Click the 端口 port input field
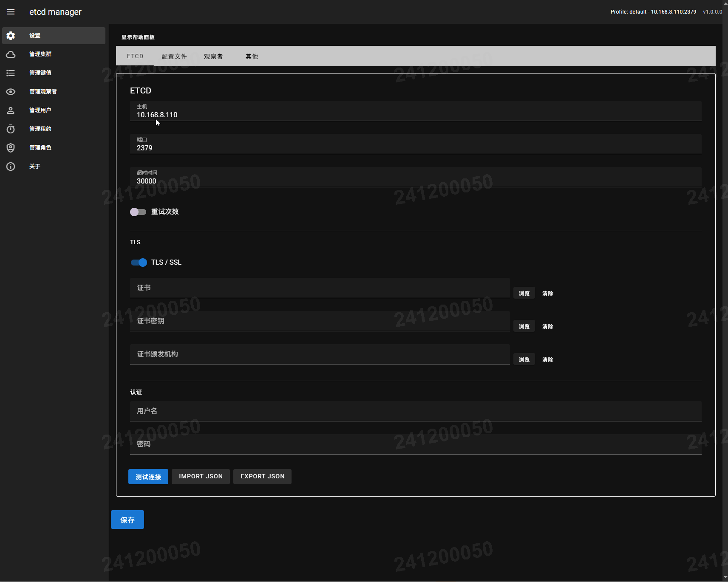Viewport: 728px width, 582px height. (416, 144)
